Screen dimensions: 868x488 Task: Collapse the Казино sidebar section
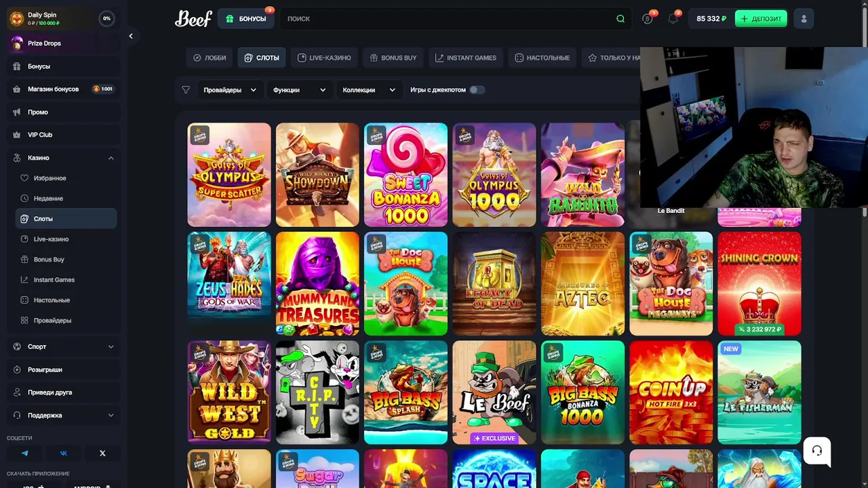click(x=111, y=158)
